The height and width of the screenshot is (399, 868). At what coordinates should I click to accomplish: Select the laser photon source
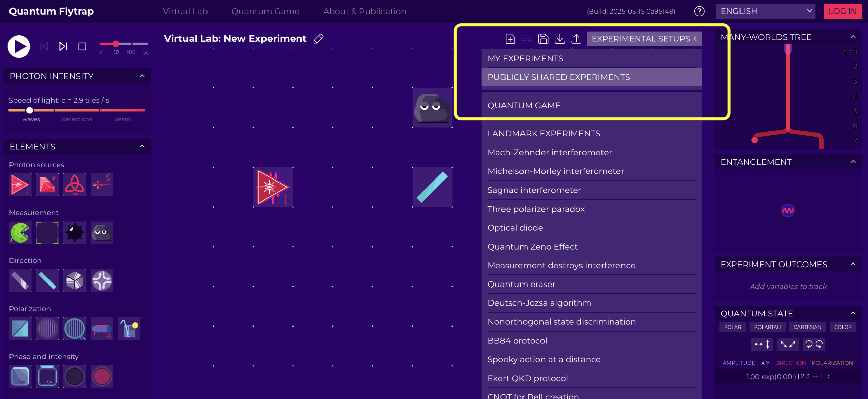click(x=19, y=185)
